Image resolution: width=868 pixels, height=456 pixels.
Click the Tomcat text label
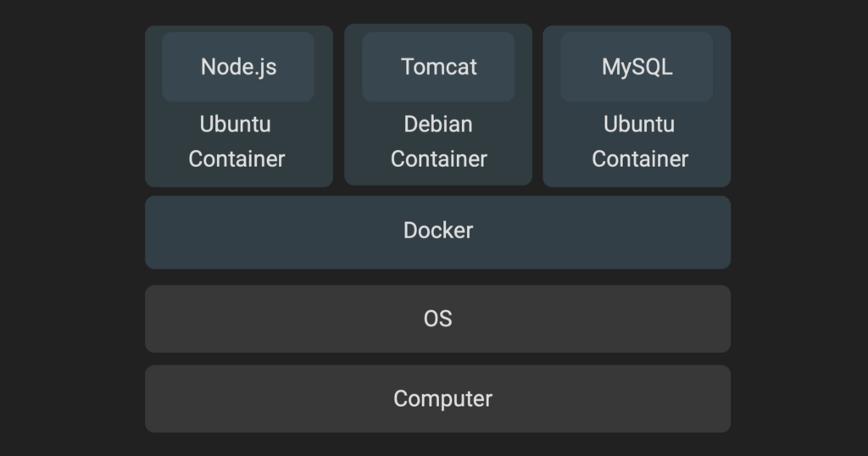438,67
